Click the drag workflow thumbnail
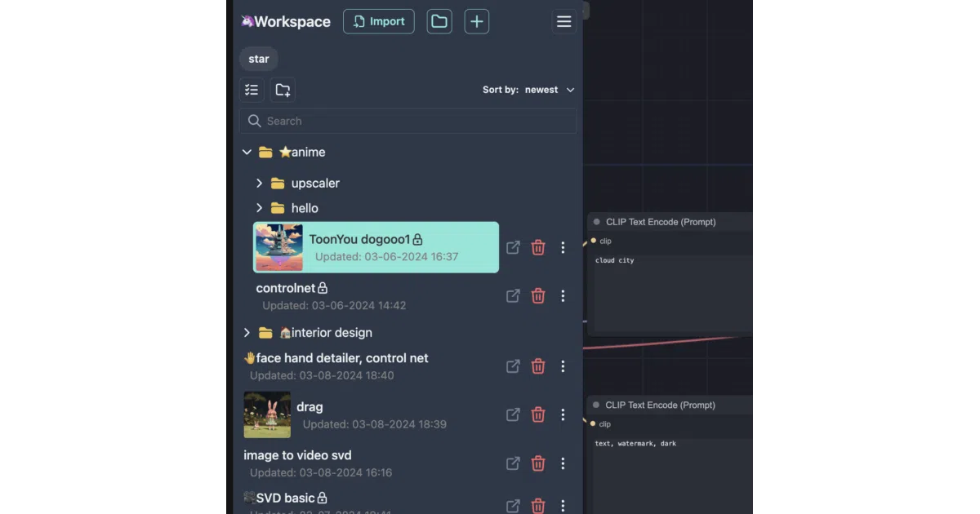This screenshot has width=980, height=514. [267, 414]
